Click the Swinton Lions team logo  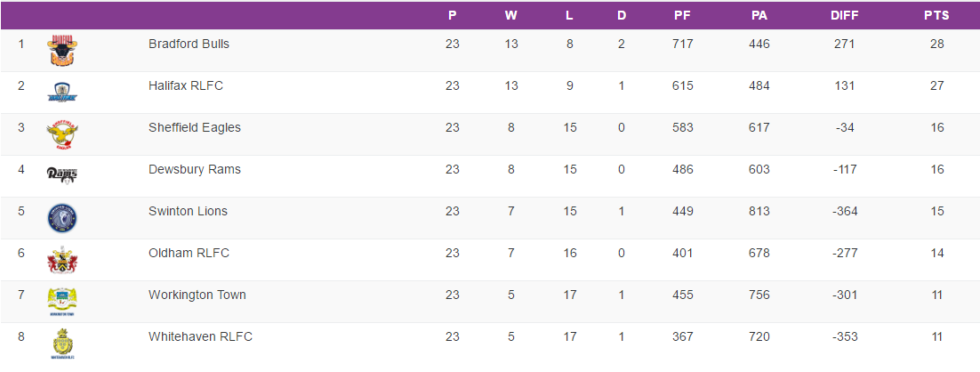(x=62, y=218)
